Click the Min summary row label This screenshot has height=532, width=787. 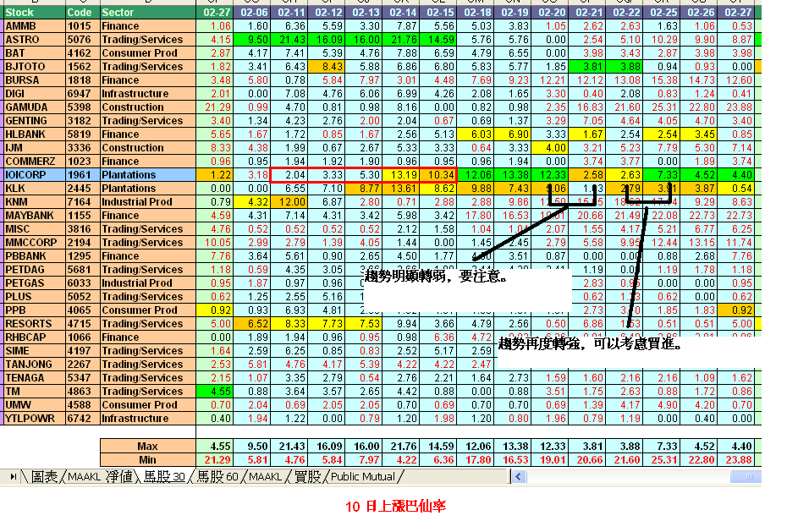tap(147, 459)
